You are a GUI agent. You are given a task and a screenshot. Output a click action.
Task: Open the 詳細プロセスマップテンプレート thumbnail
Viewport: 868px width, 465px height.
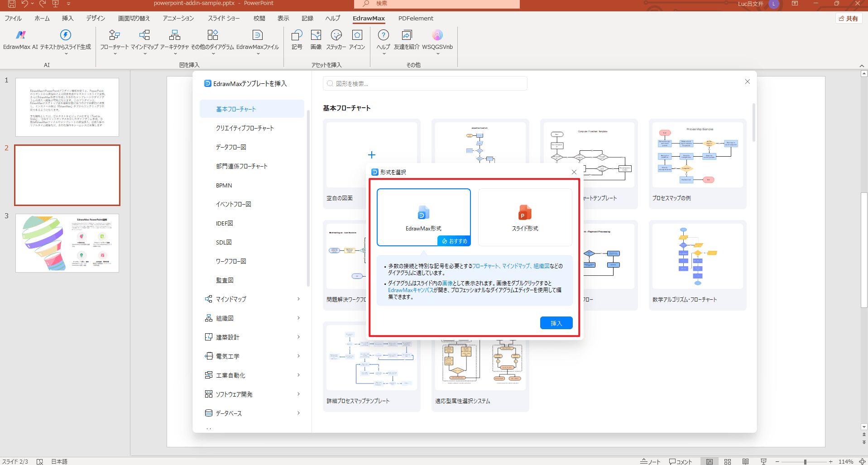(x=371, y=367)
